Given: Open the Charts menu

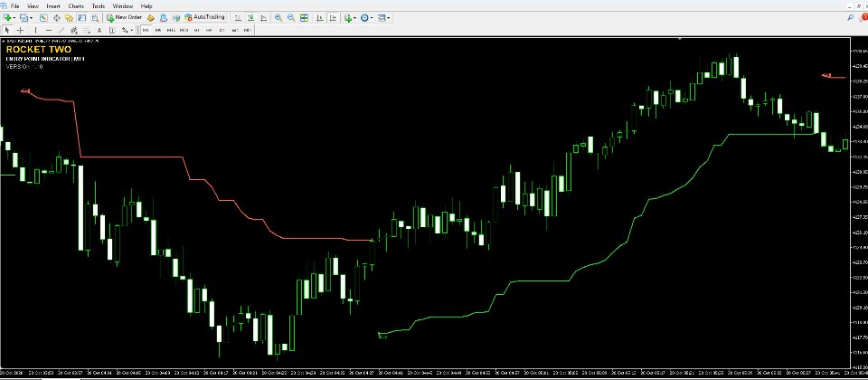Looking at the screenshot, I should [76, 6].
